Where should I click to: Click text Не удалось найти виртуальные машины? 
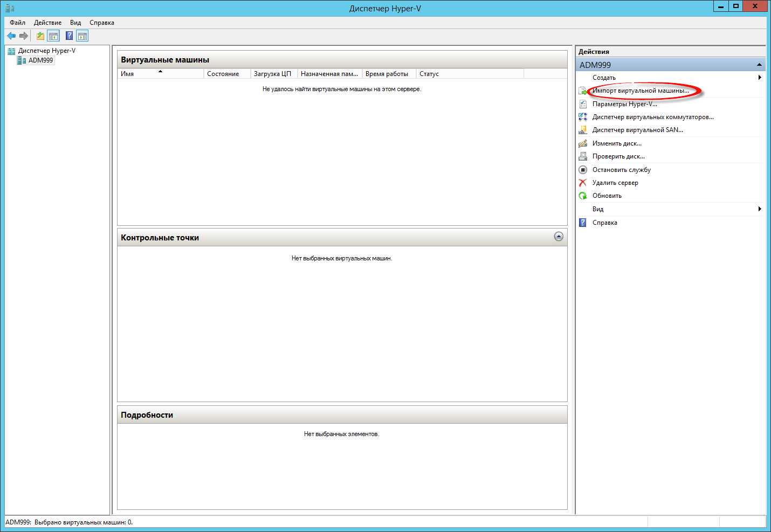(342, 89)
